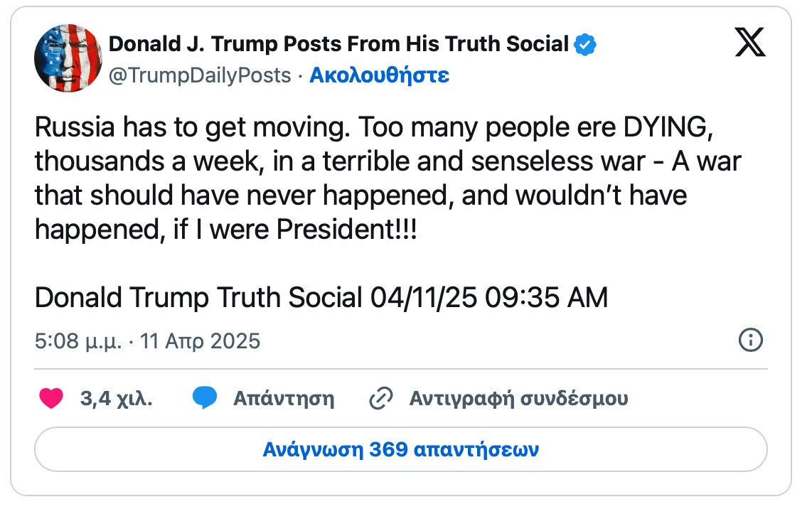
Task: Open the Trump flag profile avatar
Action: click(68, 58)
